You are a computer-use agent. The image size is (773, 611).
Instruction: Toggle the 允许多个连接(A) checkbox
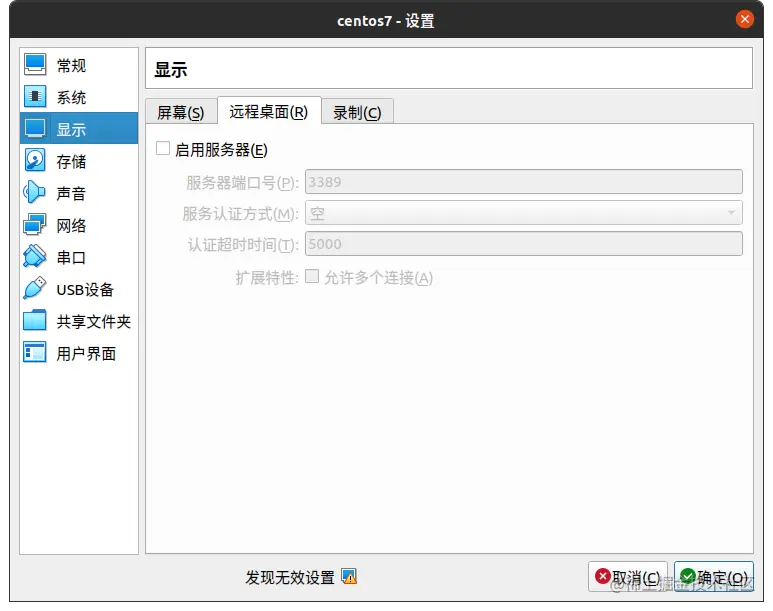pyautogui.click(x=312, y=276)
